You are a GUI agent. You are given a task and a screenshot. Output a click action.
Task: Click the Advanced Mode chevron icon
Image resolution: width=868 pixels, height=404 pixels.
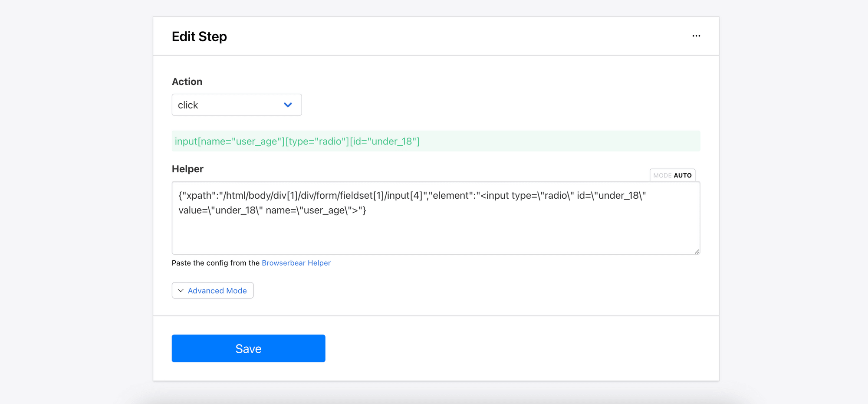(180, 290)
